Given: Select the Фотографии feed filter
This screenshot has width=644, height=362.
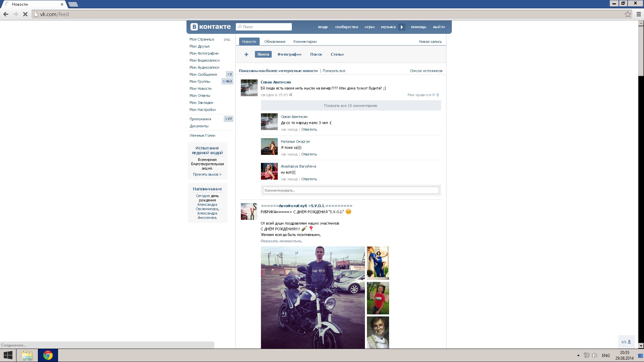Looking at the screenshot, I should point(289,54).
